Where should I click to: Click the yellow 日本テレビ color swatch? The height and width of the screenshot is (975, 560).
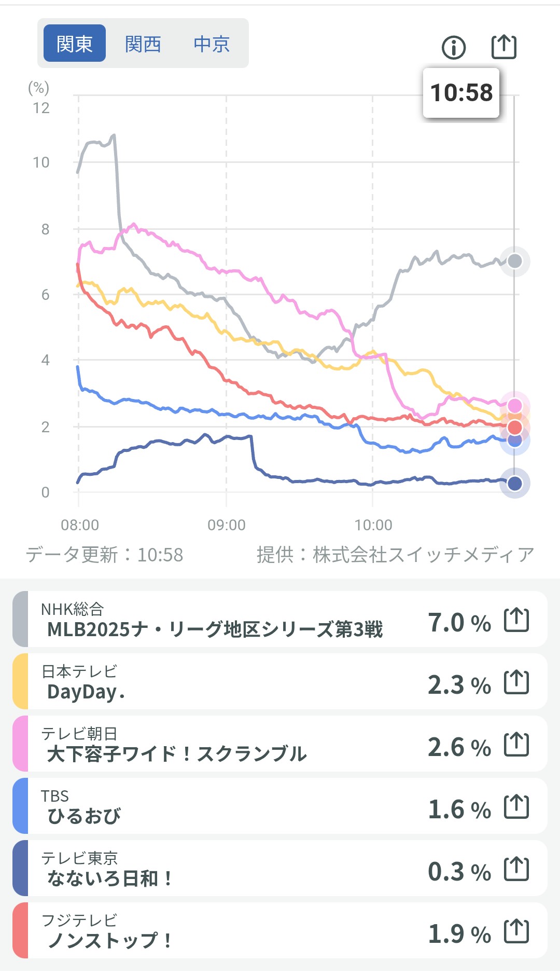click(20, 681)
